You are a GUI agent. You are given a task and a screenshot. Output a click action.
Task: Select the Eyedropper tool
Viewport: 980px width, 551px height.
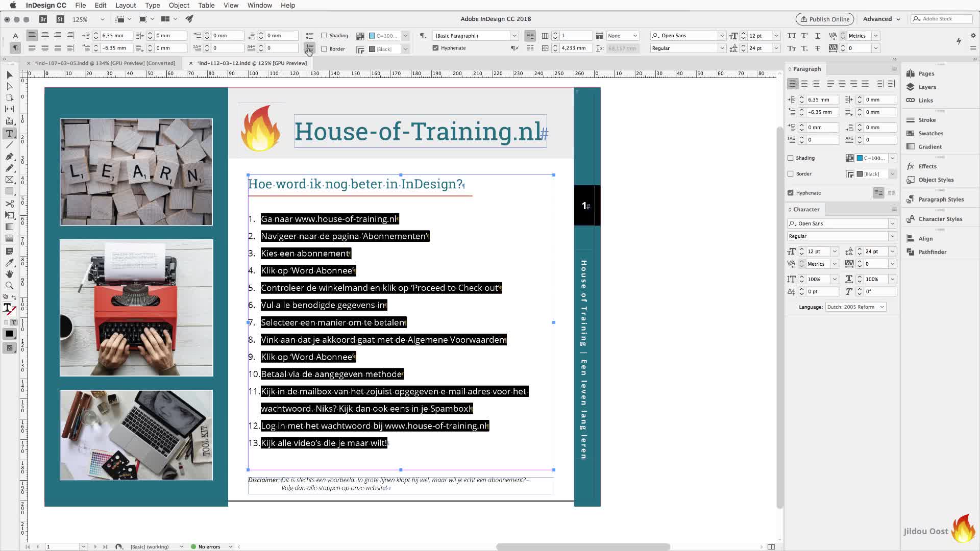point(9,262)
